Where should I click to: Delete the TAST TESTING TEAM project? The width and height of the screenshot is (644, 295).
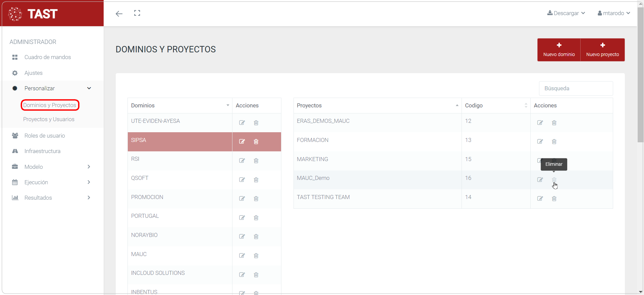(x=554, y=199)
